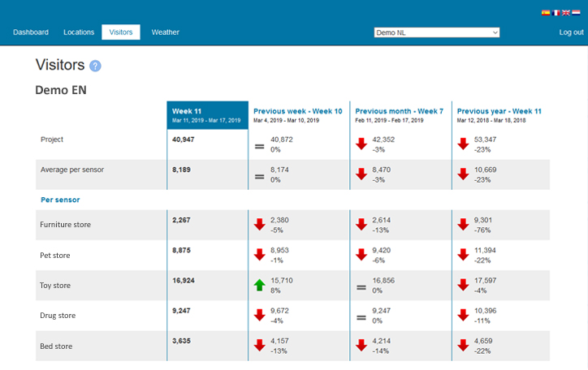This screenshot has width=588, height=370.
Task: Click the Previous month - Week 7 header
Action: [399, 111]
